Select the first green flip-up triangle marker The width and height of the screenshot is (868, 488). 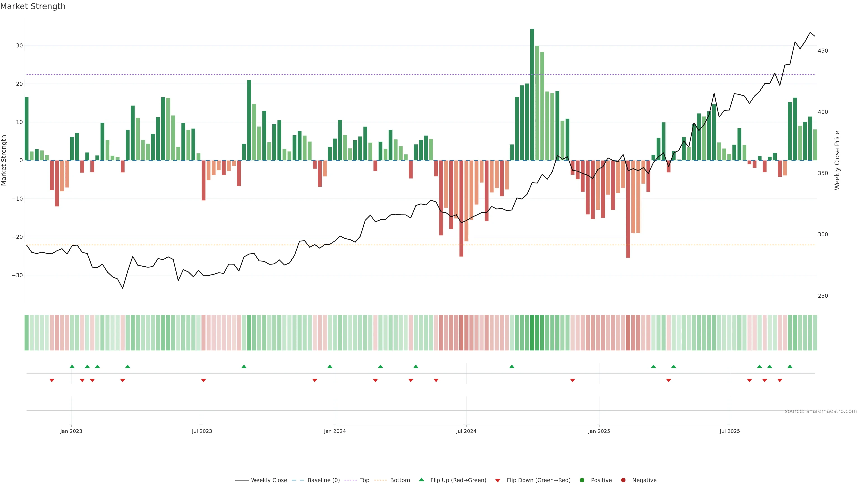(72, 366)
